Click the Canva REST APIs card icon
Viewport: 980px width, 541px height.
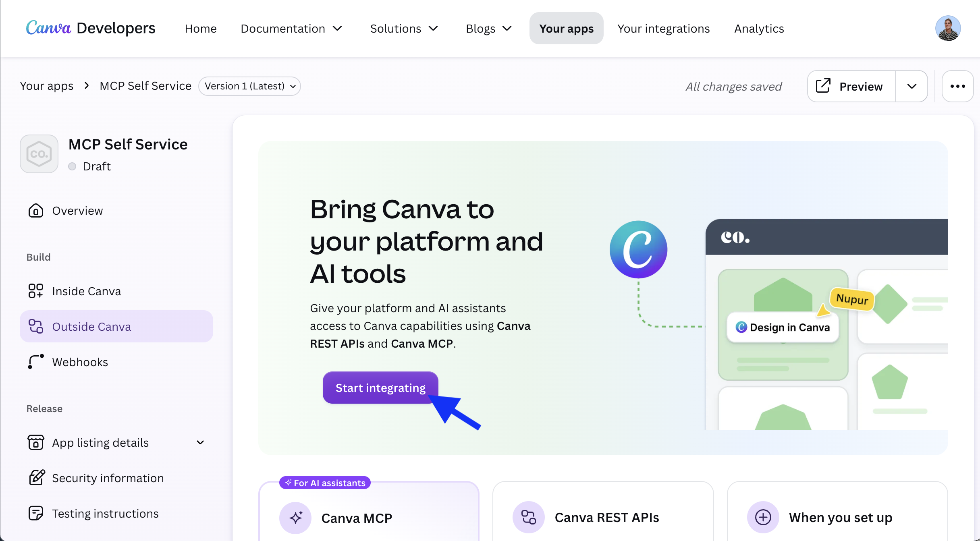[529, 517]
